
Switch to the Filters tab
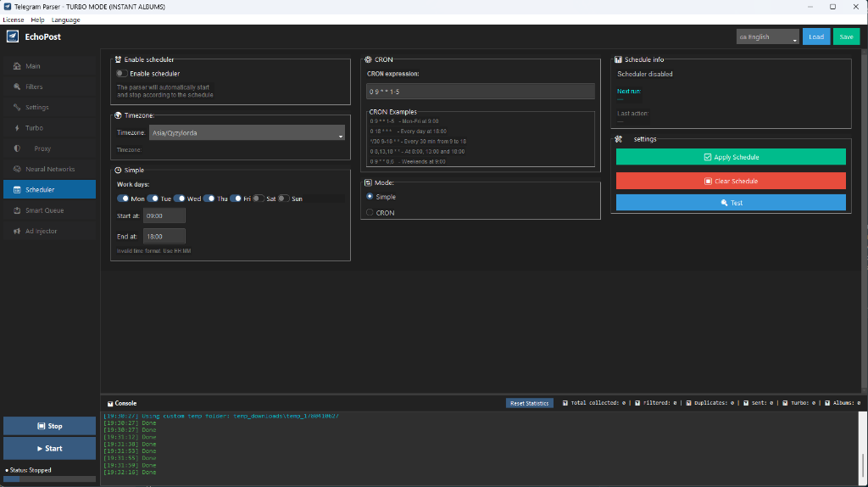(x=49, y=87)
